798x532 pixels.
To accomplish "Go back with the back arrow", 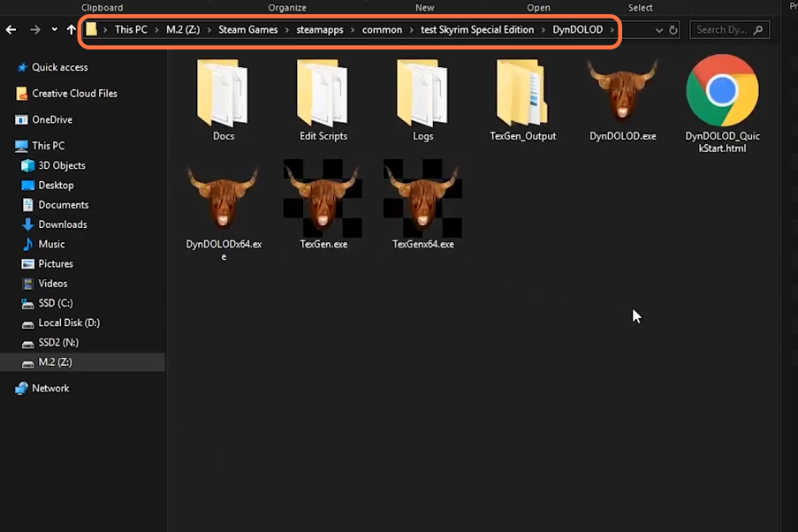I will coord(11,29).
